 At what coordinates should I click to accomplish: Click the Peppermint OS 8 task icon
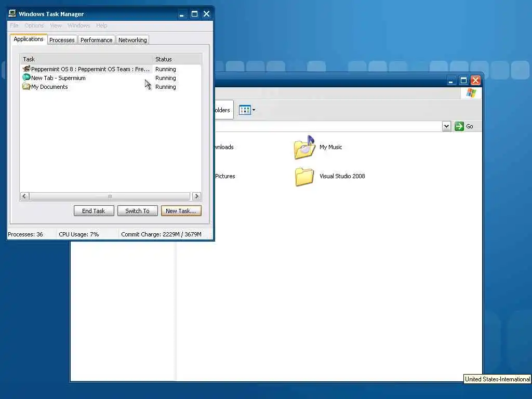(26, 69)
